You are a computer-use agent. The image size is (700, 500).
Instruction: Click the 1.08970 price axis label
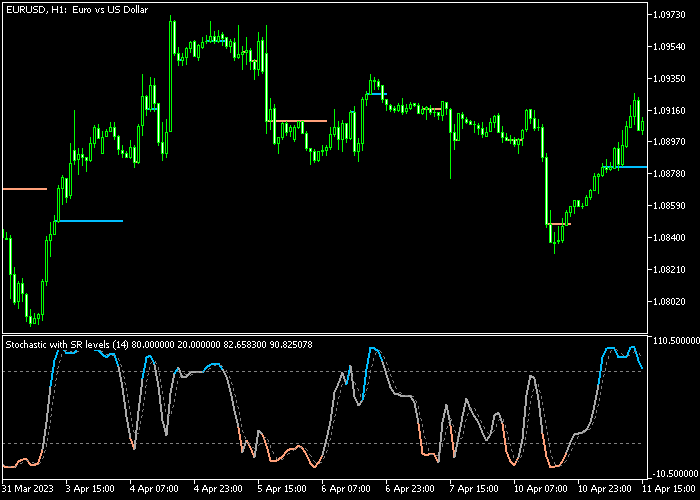pos(669,142)
